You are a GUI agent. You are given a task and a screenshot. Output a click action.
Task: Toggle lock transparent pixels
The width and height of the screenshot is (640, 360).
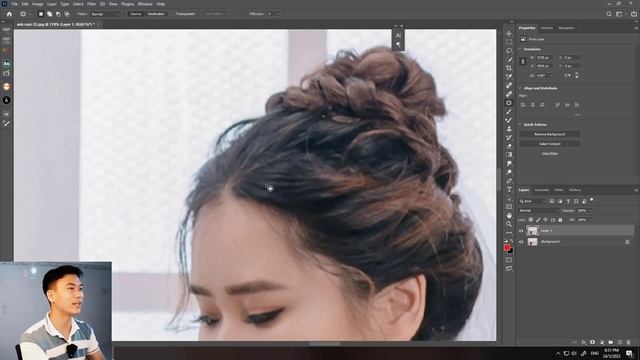531,220
